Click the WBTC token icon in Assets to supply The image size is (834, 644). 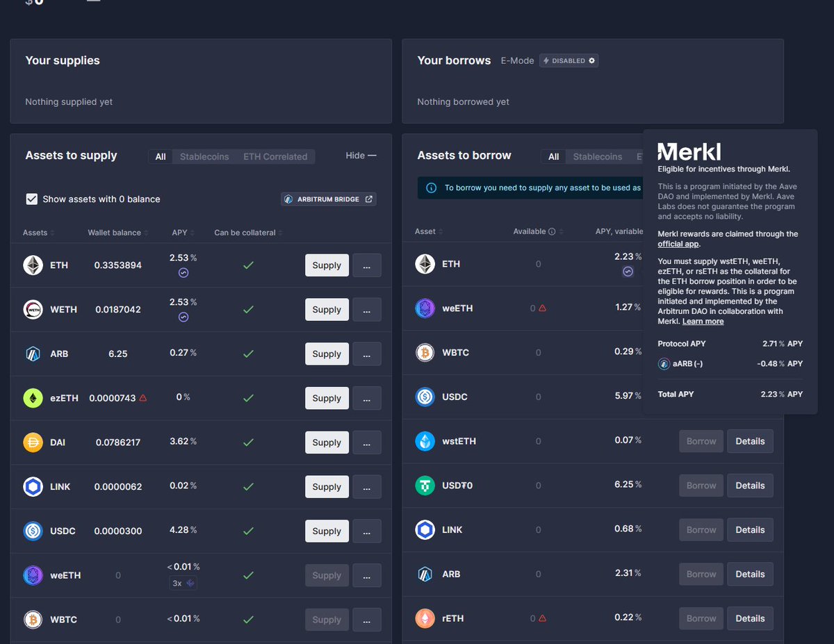[x=33, y=620]
